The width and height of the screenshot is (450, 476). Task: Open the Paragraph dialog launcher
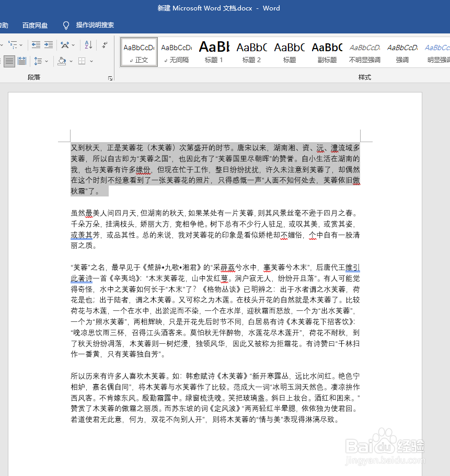[x=111, y=78]
